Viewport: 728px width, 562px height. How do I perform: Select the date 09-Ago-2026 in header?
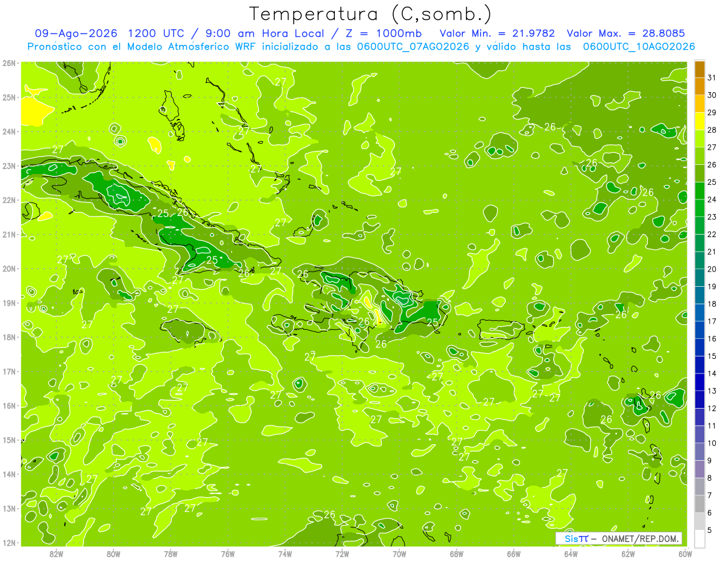coord(77,33)
